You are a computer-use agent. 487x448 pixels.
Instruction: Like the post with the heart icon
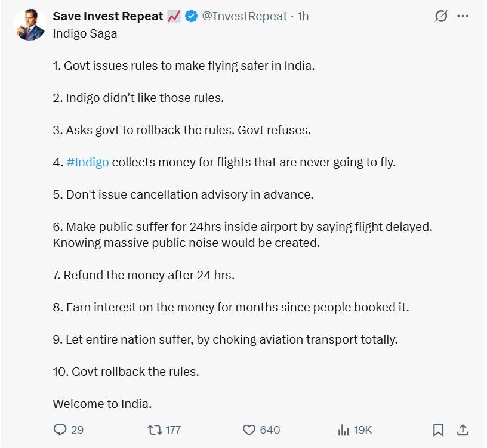(x=249, y=430)
